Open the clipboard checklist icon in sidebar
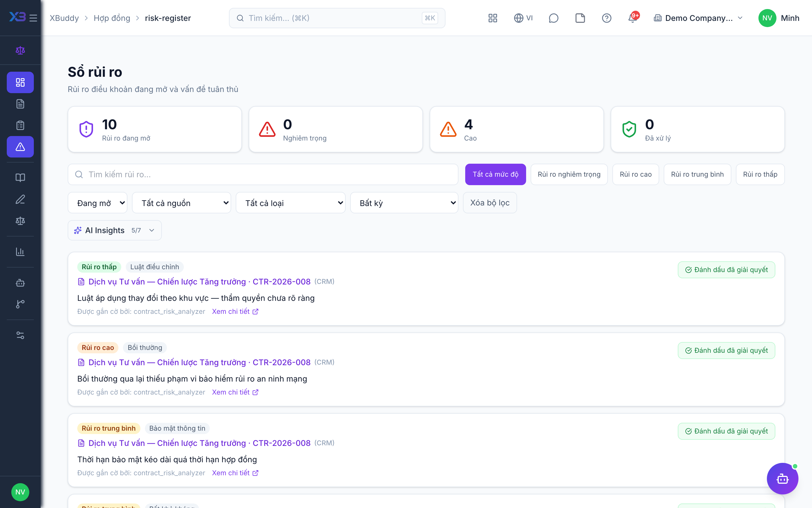Image resolution: width=812 pixels, height=508 pixels. pyautogui.click(x=20, y=125)
